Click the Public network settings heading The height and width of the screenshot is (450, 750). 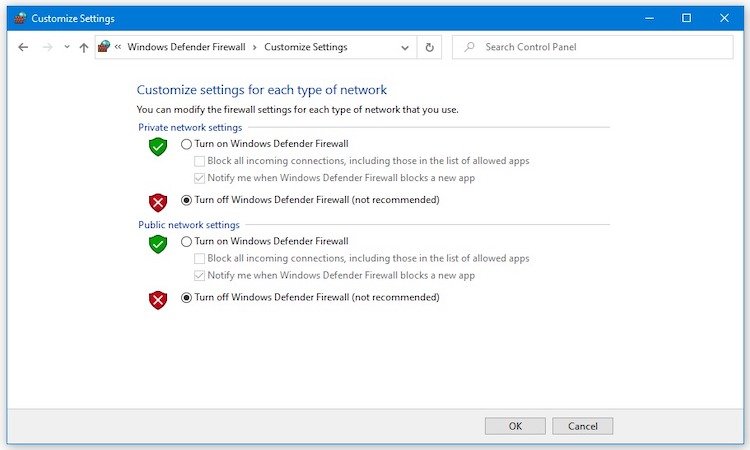(x=189, y=225)
